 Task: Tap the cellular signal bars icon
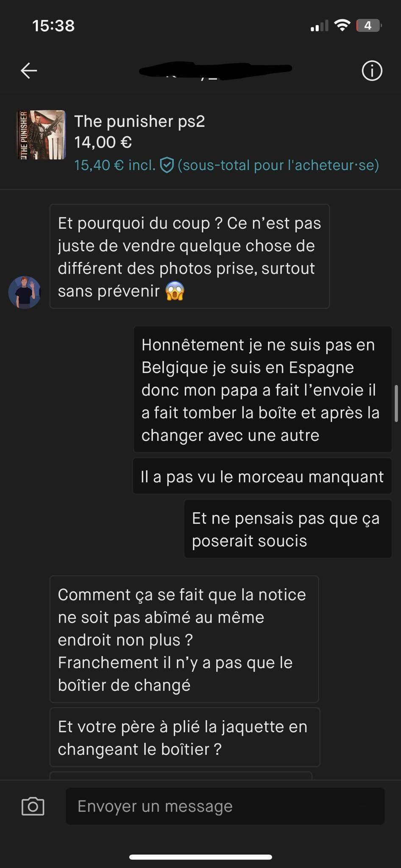[x=319, y=26]
